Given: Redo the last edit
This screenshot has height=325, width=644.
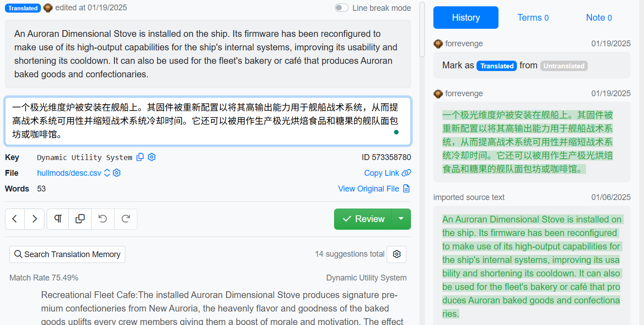Looking at the screenshot, I should pyautogui.click(x=126, y=219).
